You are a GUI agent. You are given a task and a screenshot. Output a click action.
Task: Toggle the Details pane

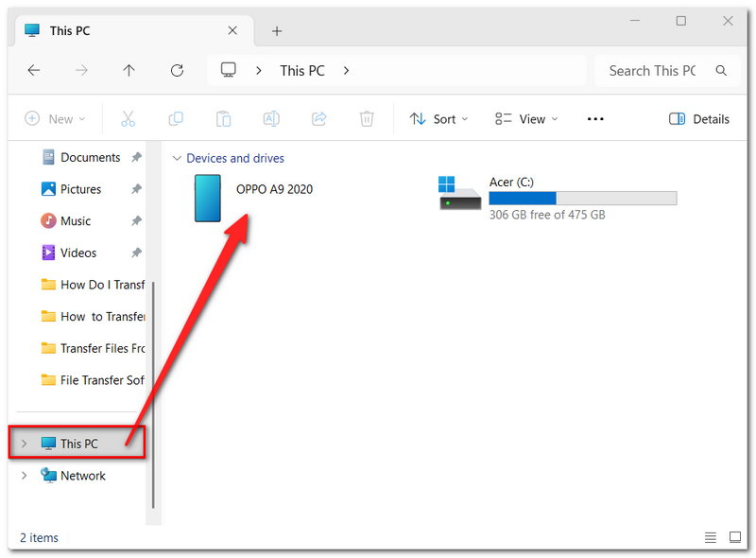tap(699, 119)
